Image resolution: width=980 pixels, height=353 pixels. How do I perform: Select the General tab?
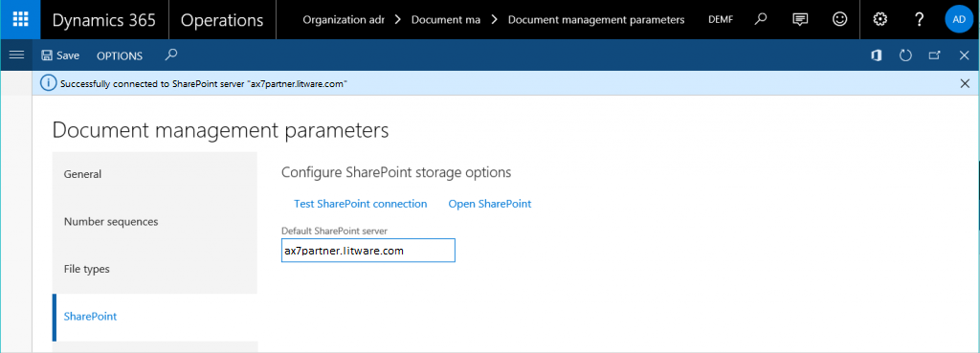point(155,174)
